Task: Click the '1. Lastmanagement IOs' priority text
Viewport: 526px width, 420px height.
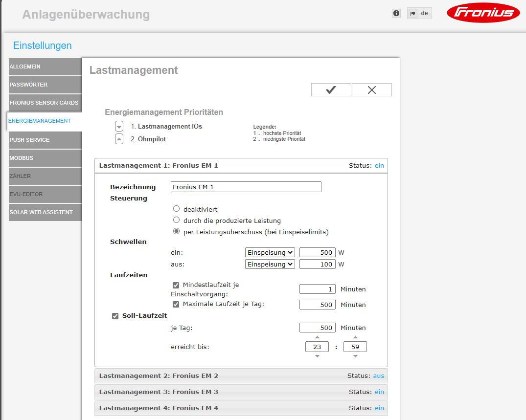Action: (x=166, y=126)
